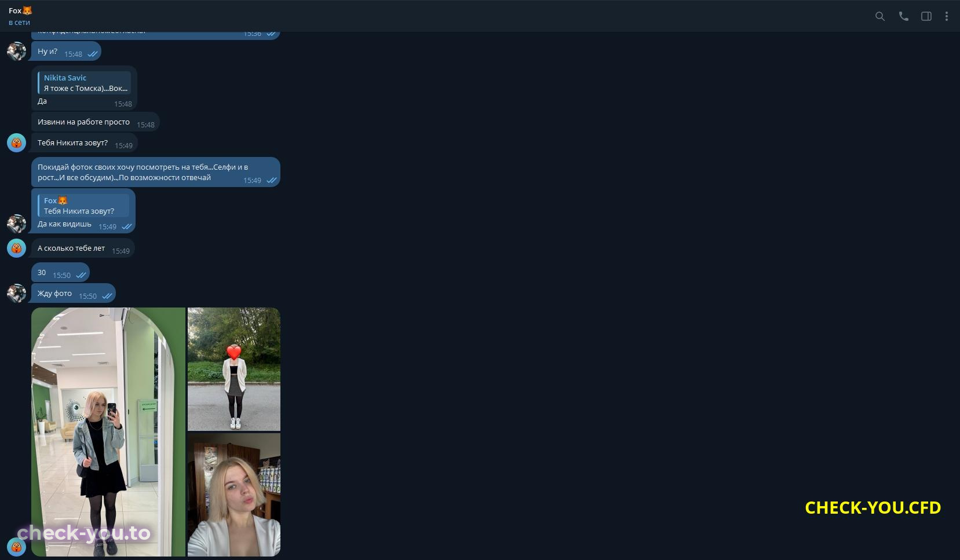This screenshot has height=560, width=960.
Task: Click the fox avatar beside the photo album
Action: coord(16,547)
